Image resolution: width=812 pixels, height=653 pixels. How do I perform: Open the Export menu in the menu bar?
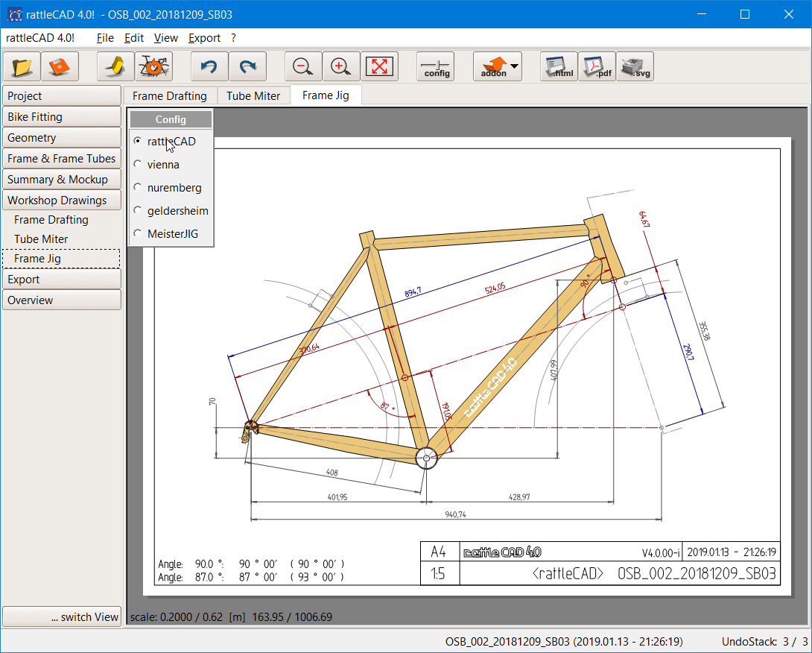pyautogui.click(x=204, y=38)
